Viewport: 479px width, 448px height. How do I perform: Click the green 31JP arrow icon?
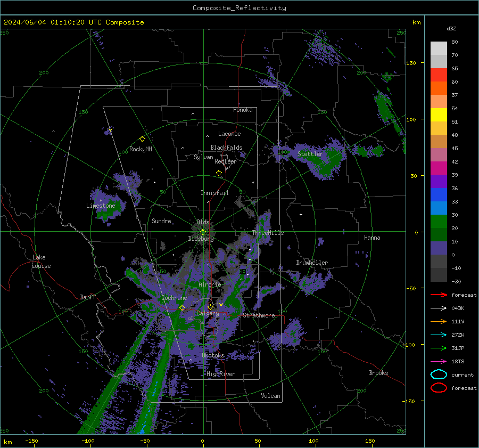(x=439, y=348)
